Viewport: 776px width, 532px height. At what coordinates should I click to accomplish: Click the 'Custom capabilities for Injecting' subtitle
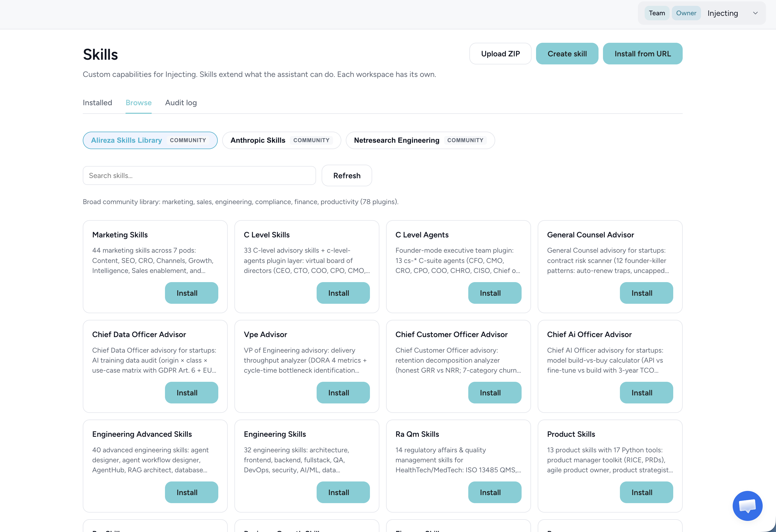coord(259,74)
